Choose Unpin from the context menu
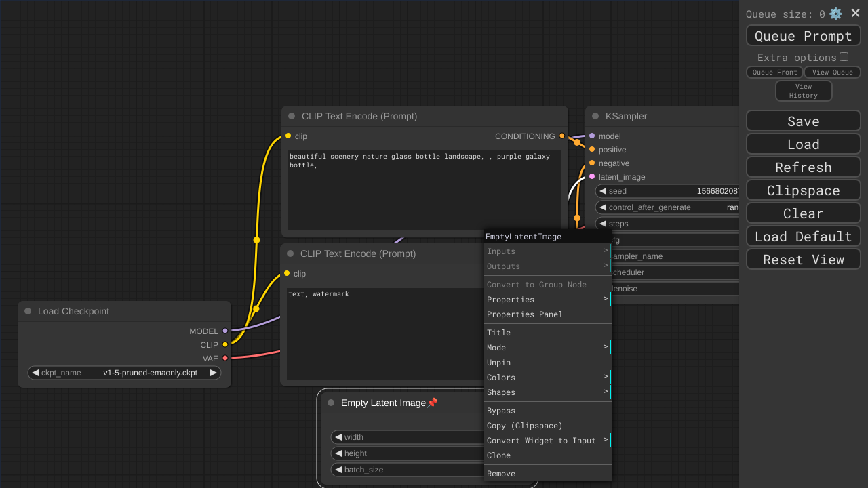Image resolution: width=868 pixels, height=488 pixels. [x=498, y=363]
